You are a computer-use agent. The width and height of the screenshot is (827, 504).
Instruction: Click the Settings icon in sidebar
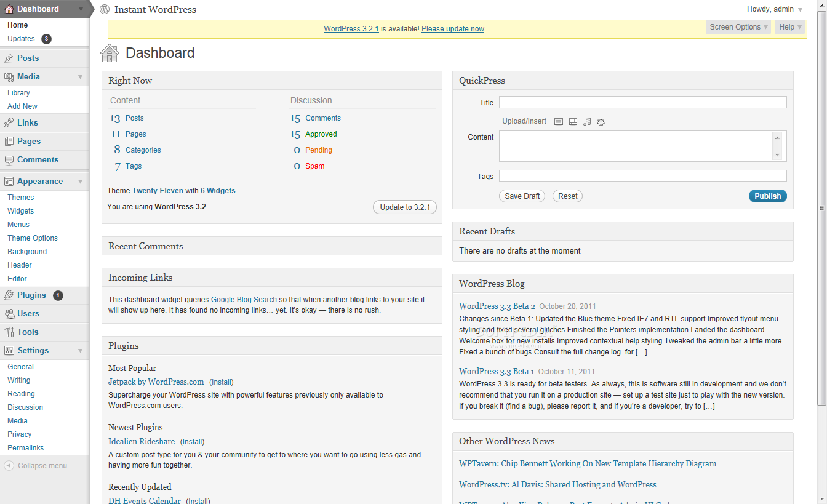9,350
